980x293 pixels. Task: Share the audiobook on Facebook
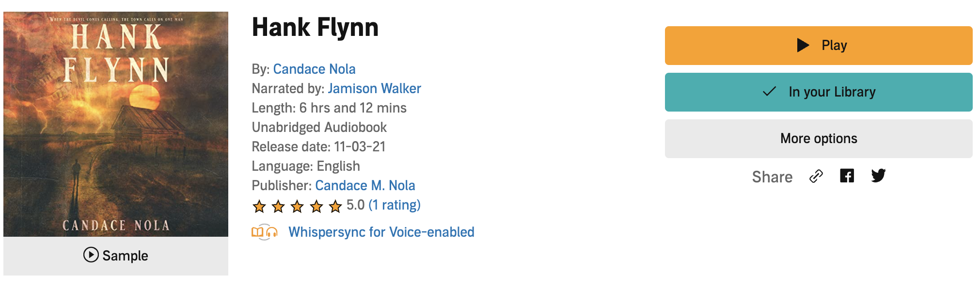coord(847,176)
